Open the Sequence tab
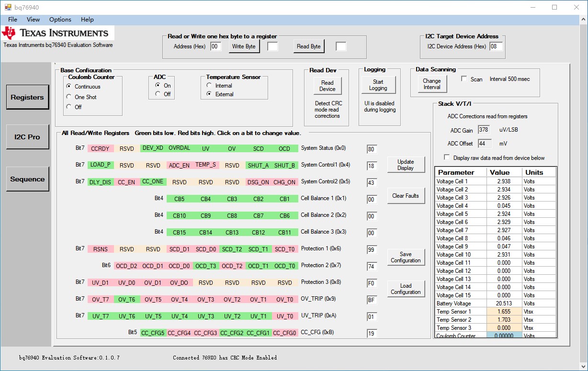Viewport: 588px width, 371px height. pos(27,179)
